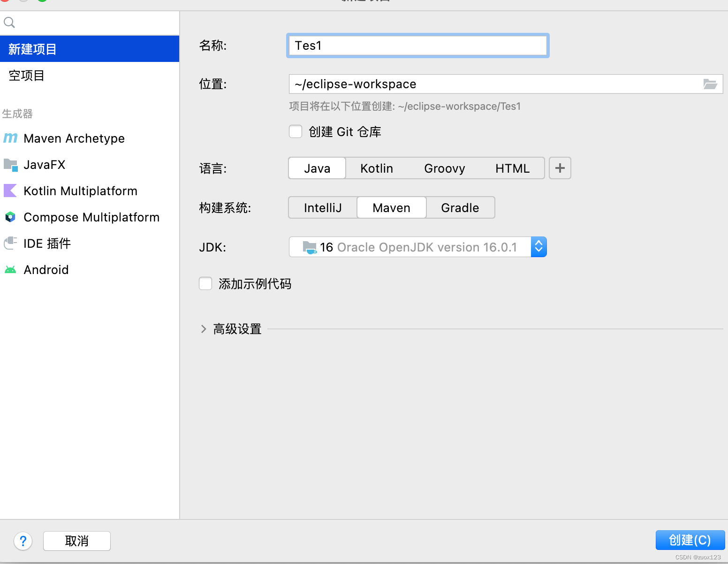Click the 创建(C) button

coord(690,540)
